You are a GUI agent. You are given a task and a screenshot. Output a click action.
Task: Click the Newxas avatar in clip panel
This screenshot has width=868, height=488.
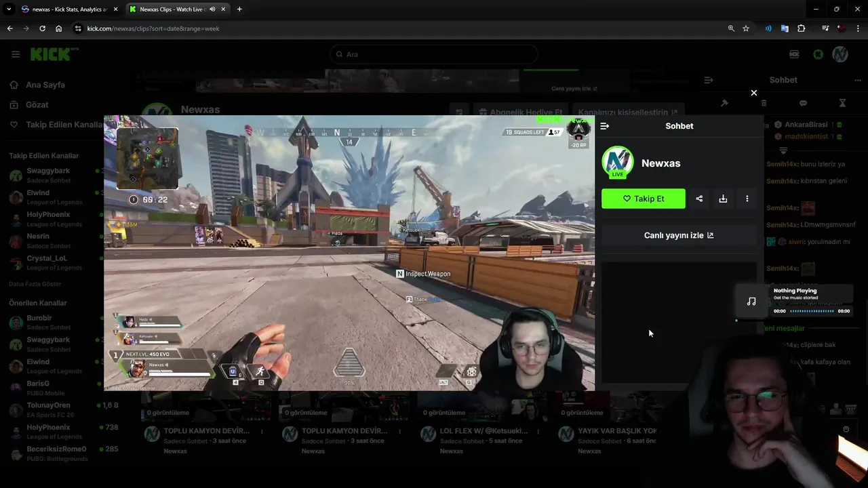coord(618,163)
